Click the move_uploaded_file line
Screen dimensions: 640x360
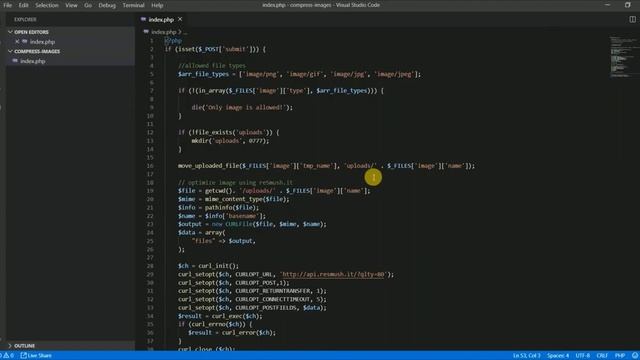326,166
